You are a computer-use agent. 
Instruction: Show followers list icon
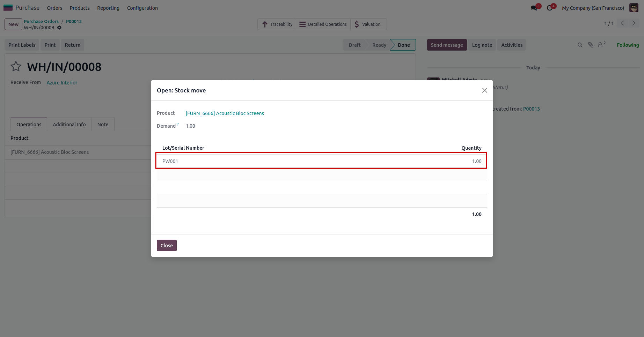(x=601, y=45)
